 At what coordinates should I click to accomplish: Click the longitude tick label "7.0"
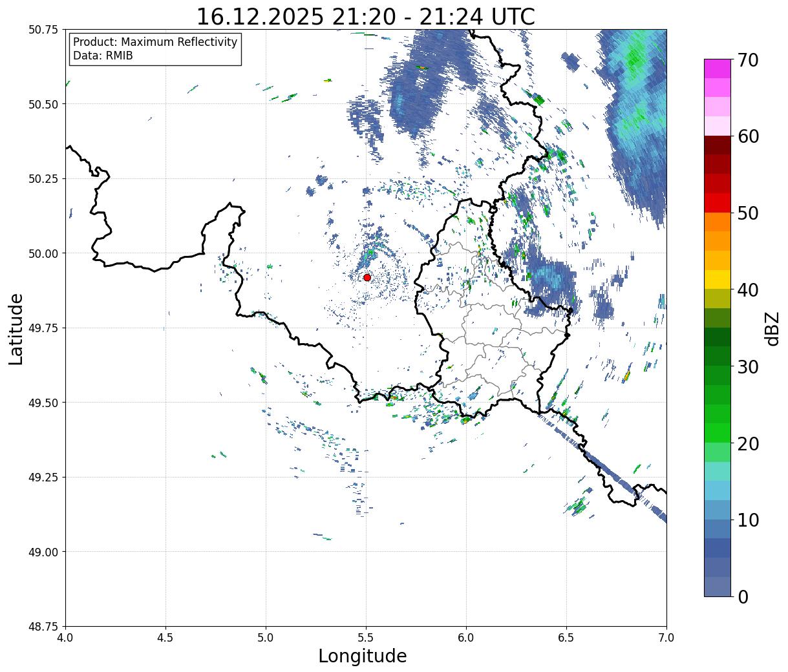pos(666,637)
